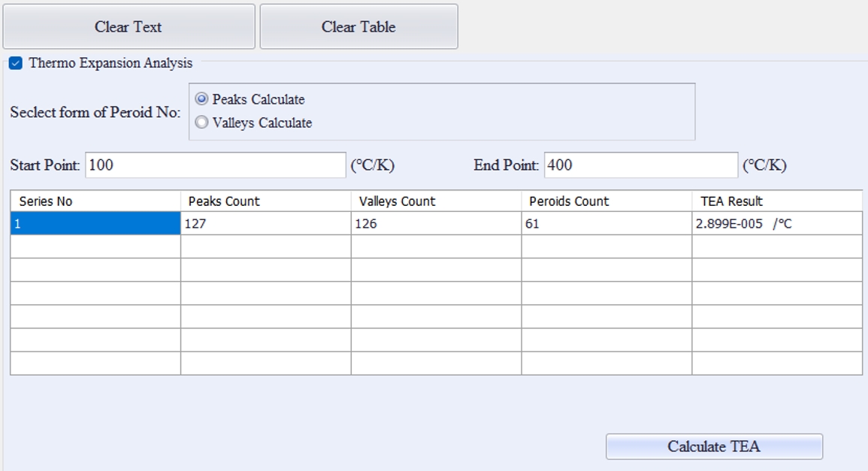The width and height of the screenshot is (868, 471).
Task: Click into the End Point field
Action: pos(640,165)
